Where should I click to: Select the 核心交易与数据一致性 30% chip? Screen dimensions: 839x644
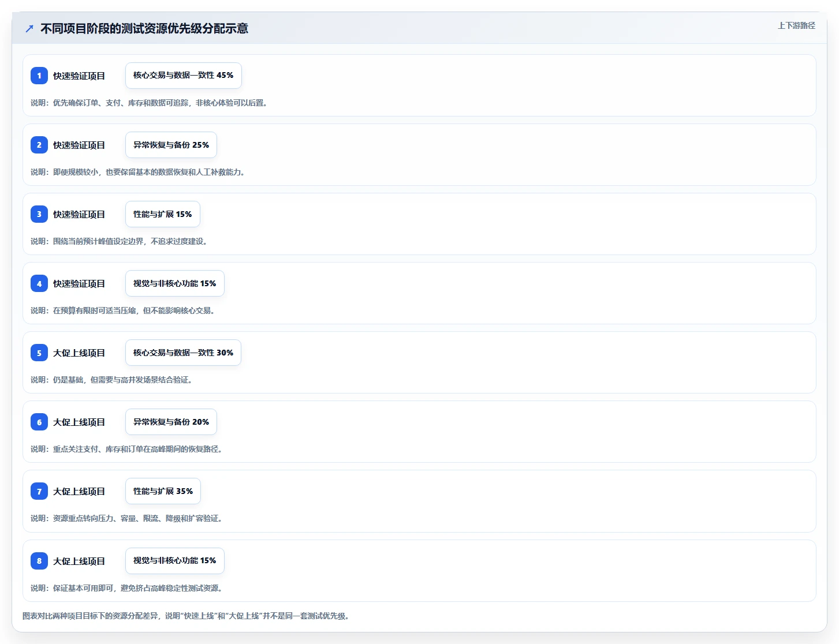183,353
